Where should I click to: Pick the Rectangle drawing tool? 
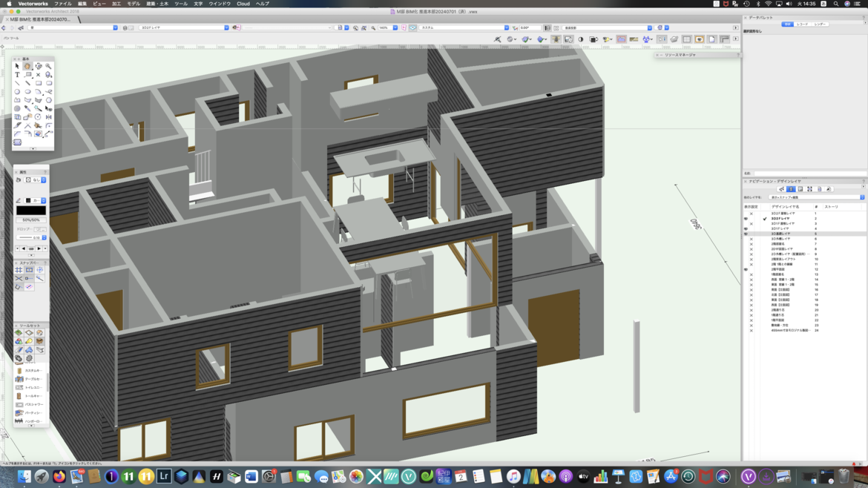pos(38,83)
